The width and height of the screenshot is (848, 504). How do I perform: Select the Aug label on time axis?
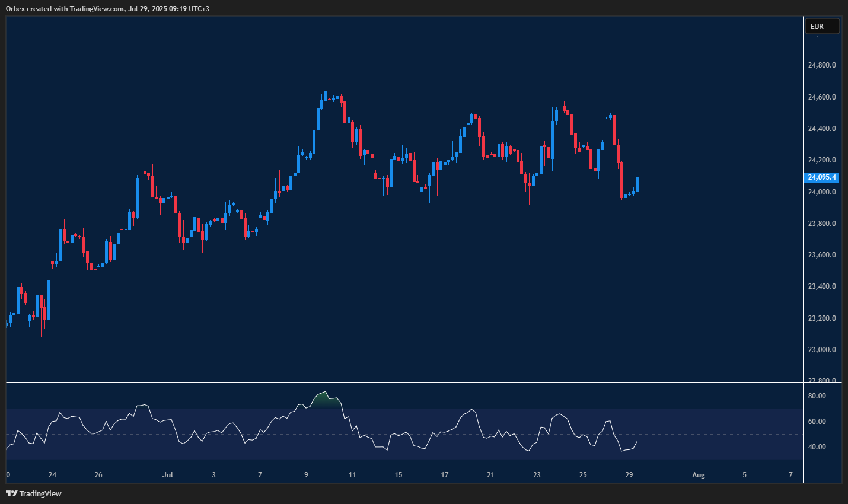699,475
